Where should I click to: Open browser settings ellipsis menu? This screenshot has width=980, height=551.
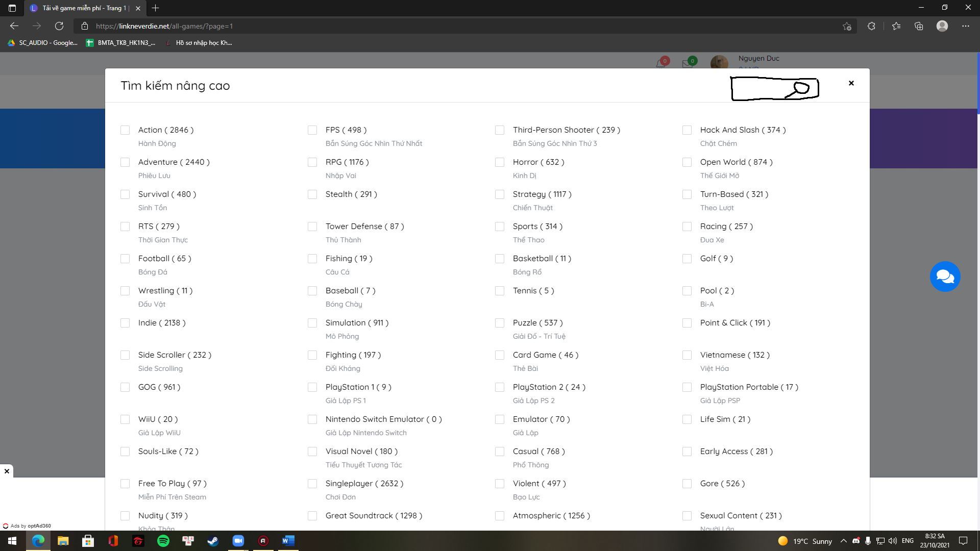click(965, 26)
